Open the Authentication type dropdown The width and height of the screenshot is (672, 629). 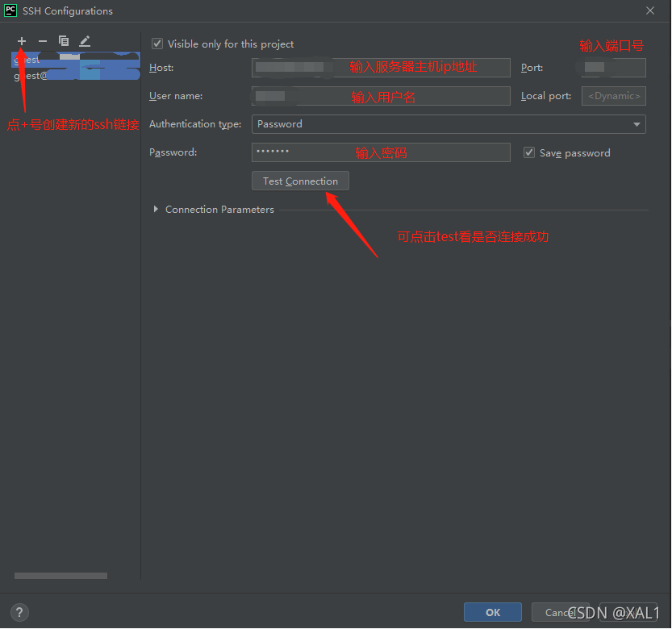coord(449,124)
